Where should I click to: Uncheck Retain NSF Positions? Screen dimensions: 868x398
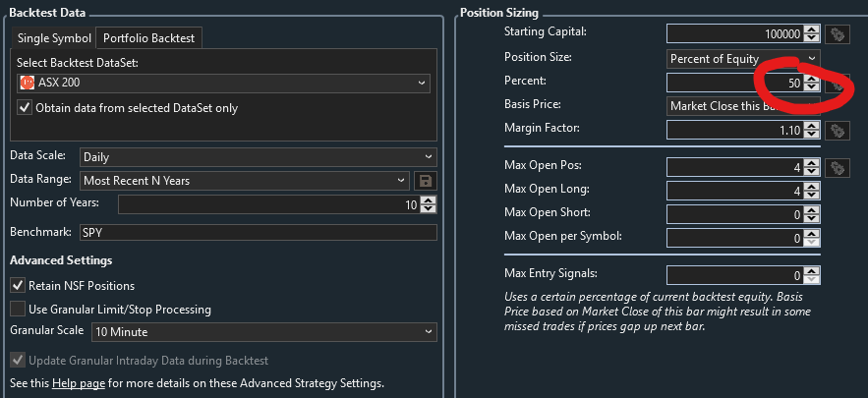coord(18,285)
